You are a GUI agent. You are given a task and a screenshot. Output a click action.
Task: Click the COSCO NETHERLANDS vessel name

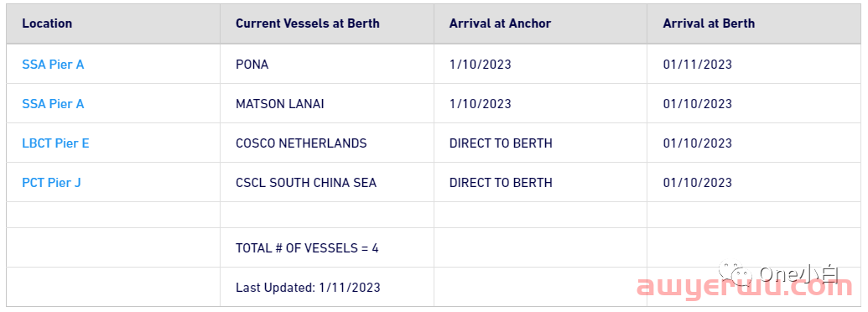[x=301, y=143]
